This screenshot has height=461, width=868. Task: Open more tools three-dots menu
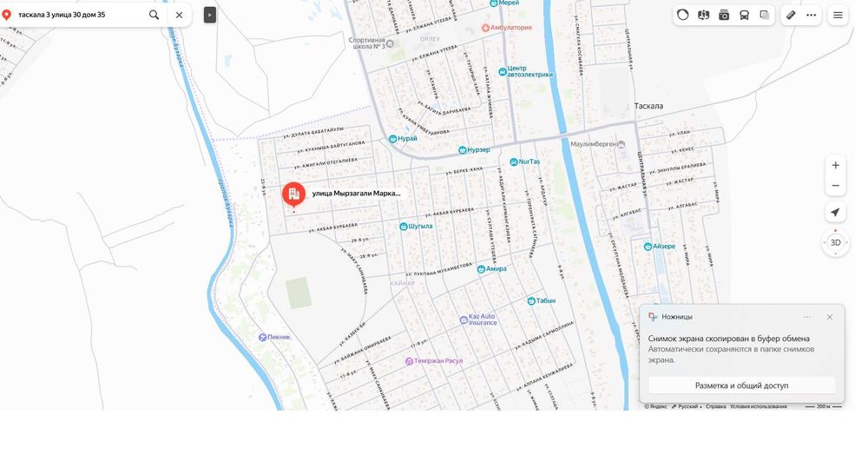coord(811,15)
